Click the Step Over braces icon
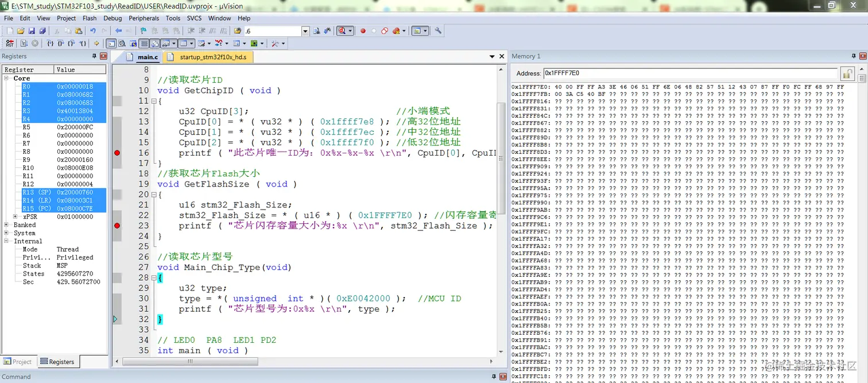868x383 pixels. click(61, 44)
